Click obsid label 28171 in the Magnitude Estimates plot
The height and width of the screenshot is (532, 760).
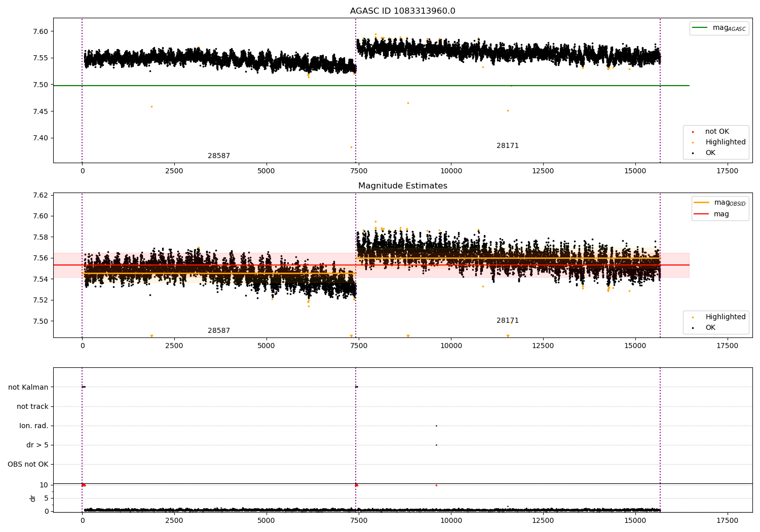(508, 321)
